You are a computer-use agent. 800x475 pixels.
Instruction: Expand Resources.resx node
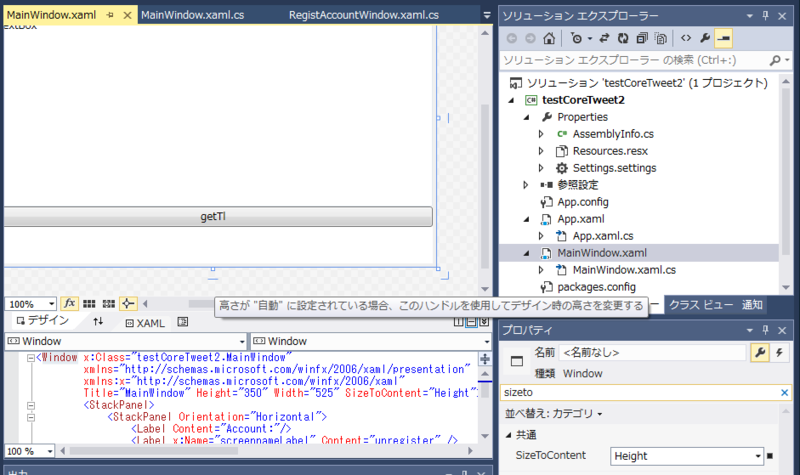tap(541, 151)
